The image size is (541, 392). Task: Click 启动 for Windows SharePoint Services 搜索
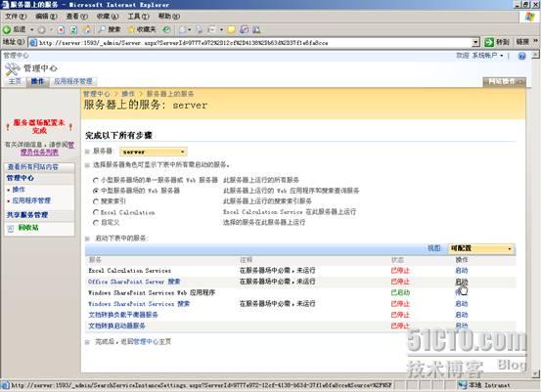[462, 304]
